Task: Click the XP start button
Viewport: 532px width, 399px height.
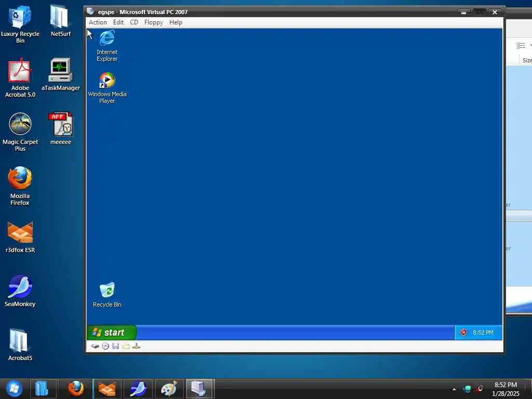Action: [x=111, y=332]
